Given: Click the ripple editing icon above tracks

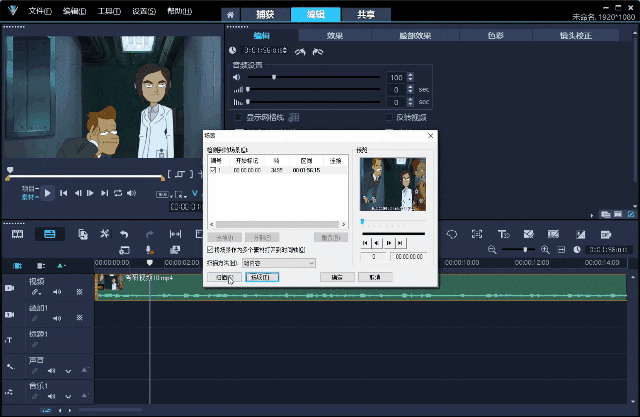Looking at the screenshot, I should click(17, 266).
